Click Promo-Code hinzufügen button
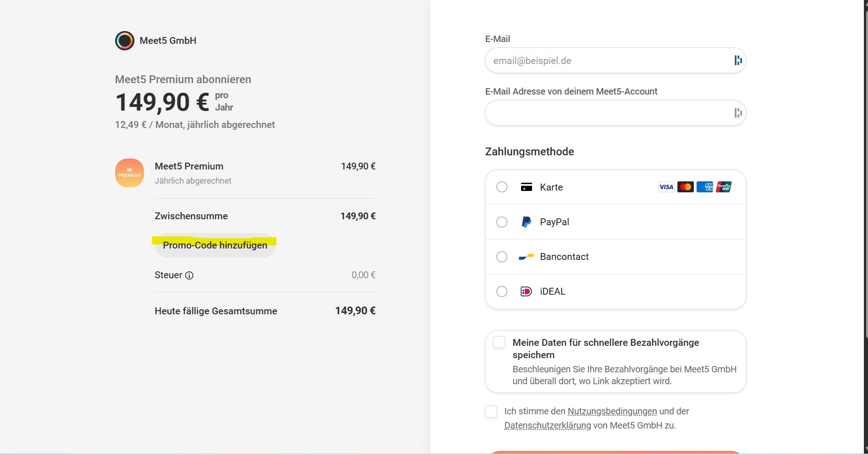This screenshot has width=868, height=455. [x=215, y=245]
